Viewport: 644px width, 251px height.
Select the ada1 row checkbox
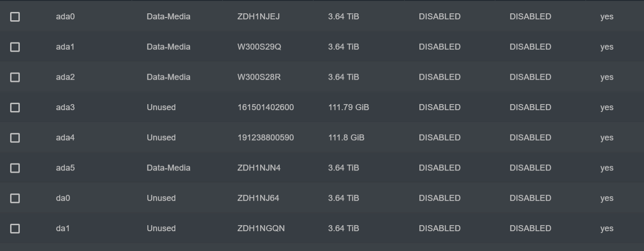point(15,47)
